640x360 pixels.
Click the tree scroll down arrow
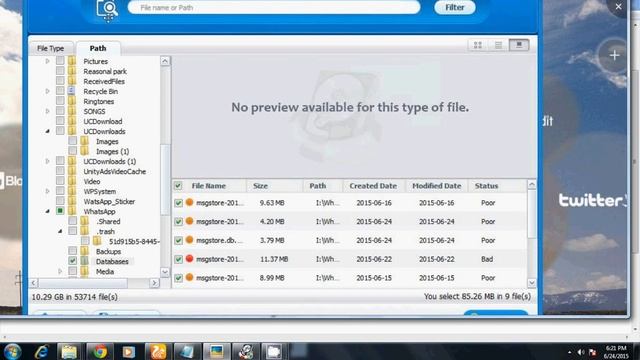pyautogui.click(x=165, y=272)
